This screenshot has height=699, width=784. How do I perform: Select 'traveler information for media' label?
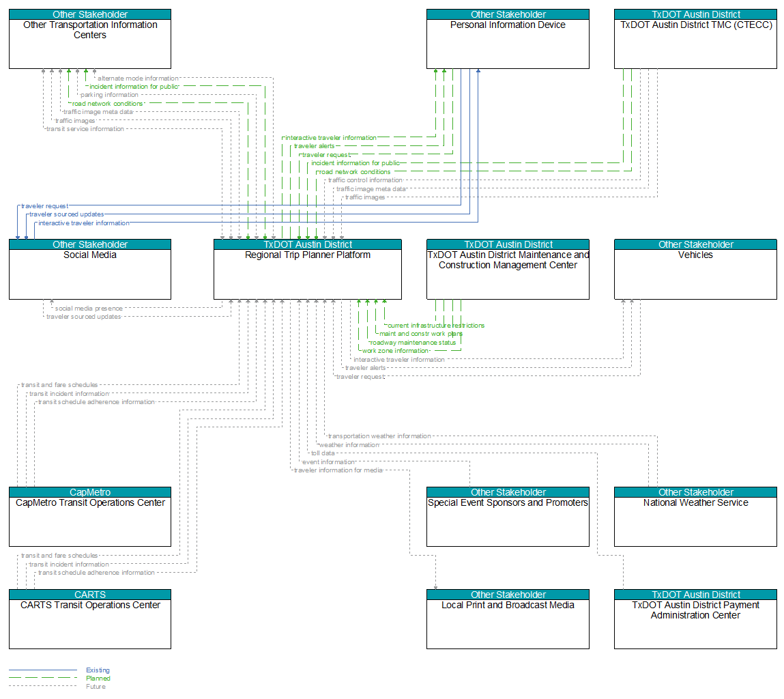coord(338,470)
